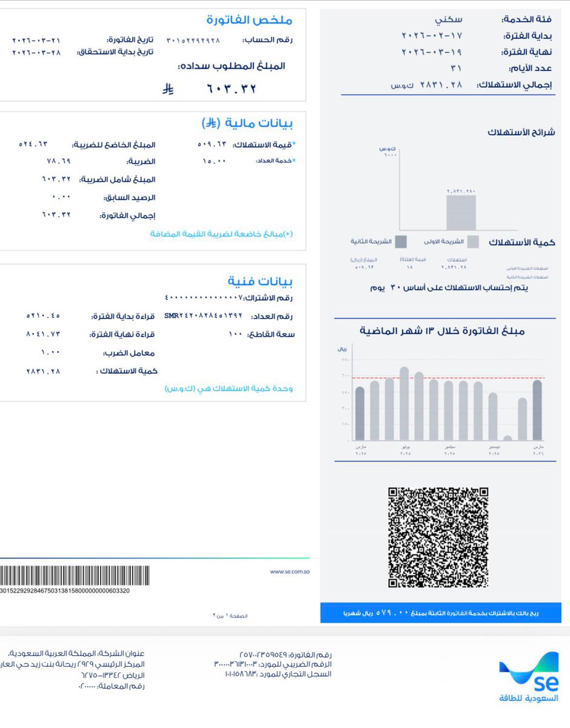
Task: Open the www.se.com.sa link
Action: point(289,571)
